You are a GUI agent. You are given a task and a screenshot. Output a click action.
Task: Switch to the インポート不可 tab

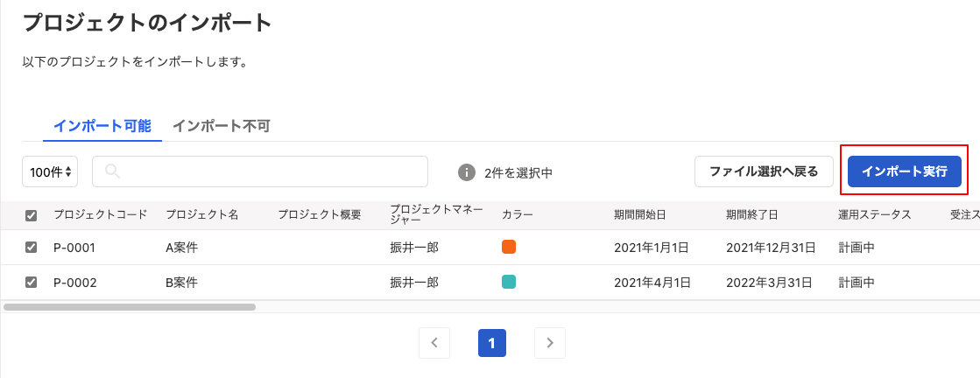click(222, 126)
